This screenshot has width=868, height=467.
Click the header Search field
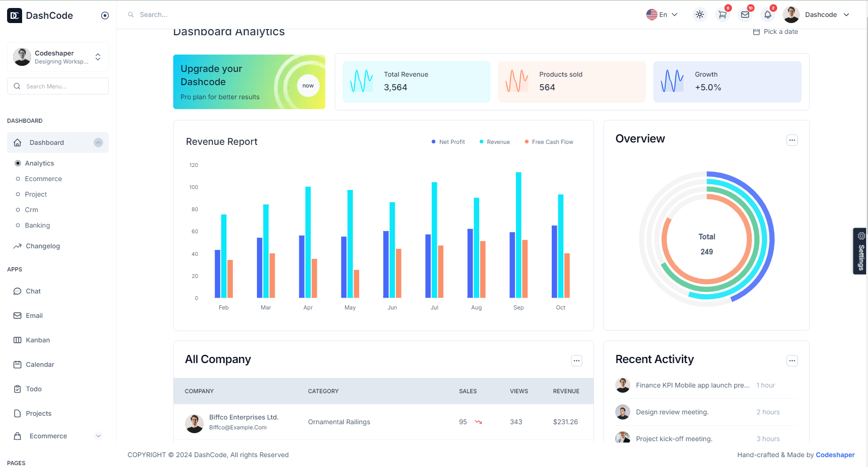click(x=153, y=15)
